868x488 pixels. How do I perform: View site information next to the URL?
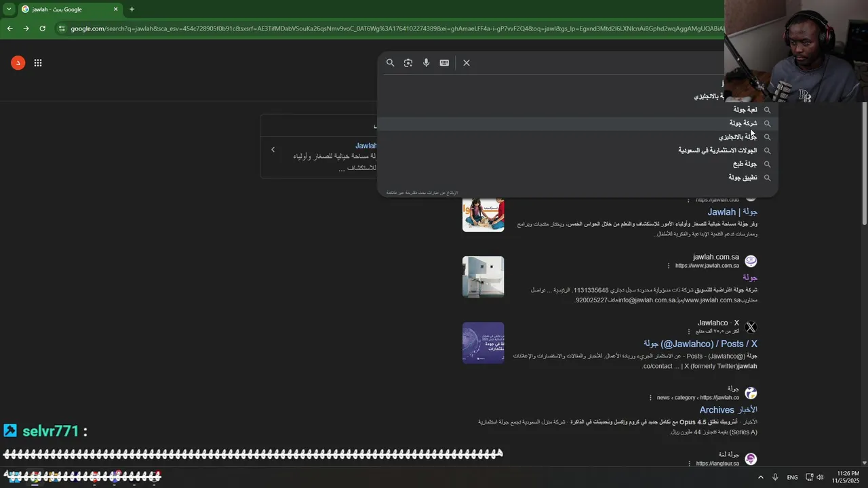62,28
